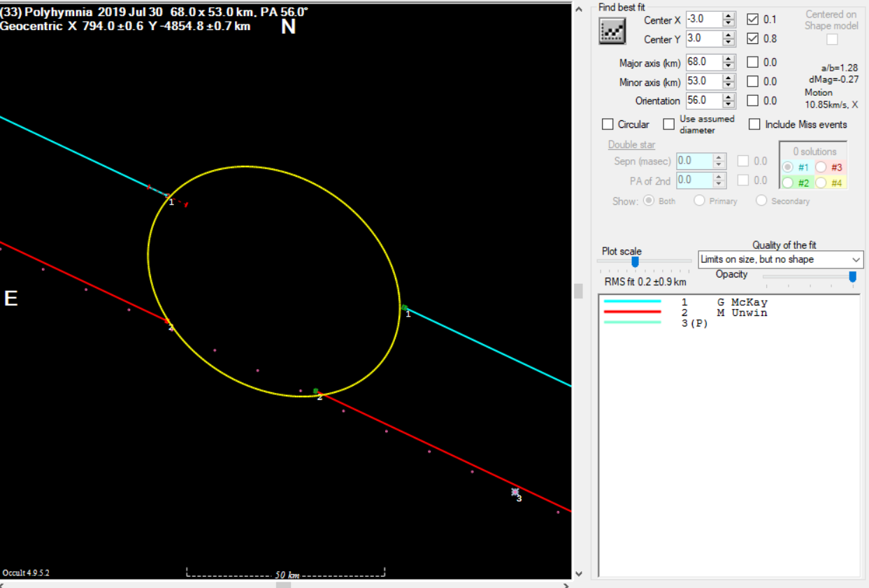The image size is (869, 588).
Task: Click the Double star label
Action: coord(631,145)
